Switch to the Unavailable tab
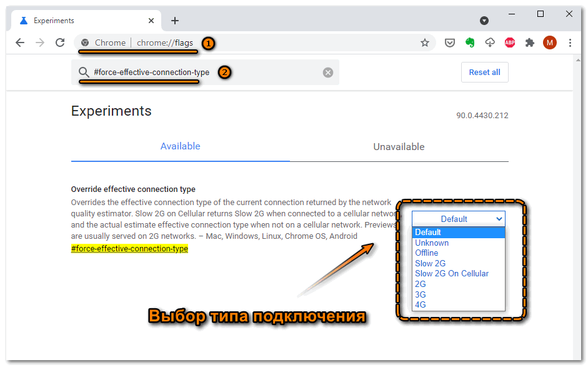Viewport: 588px width, 367px height. tap(399, 147)
